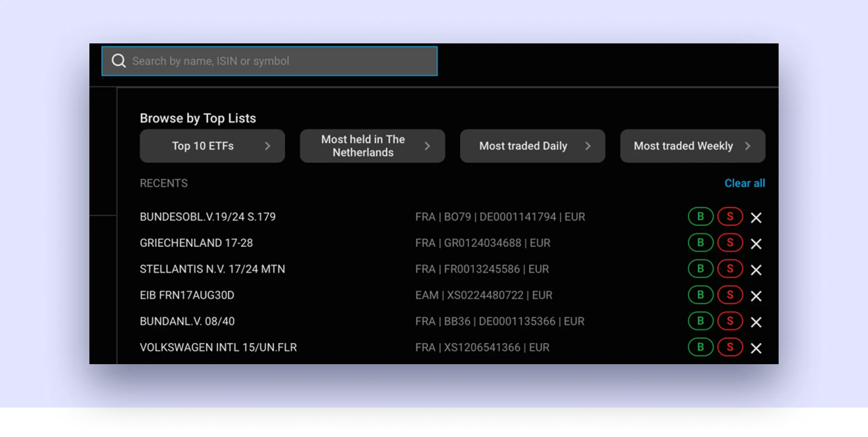Click Buy icon for BUNDANL.V. 08/40

(701, 321)
